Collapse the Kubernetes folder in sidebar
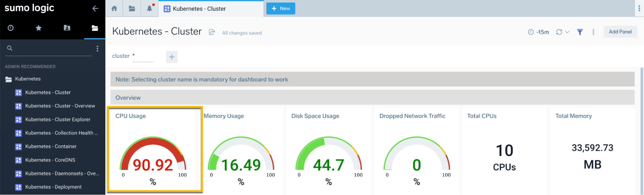The image size is (644, 195). click(8, 79)
